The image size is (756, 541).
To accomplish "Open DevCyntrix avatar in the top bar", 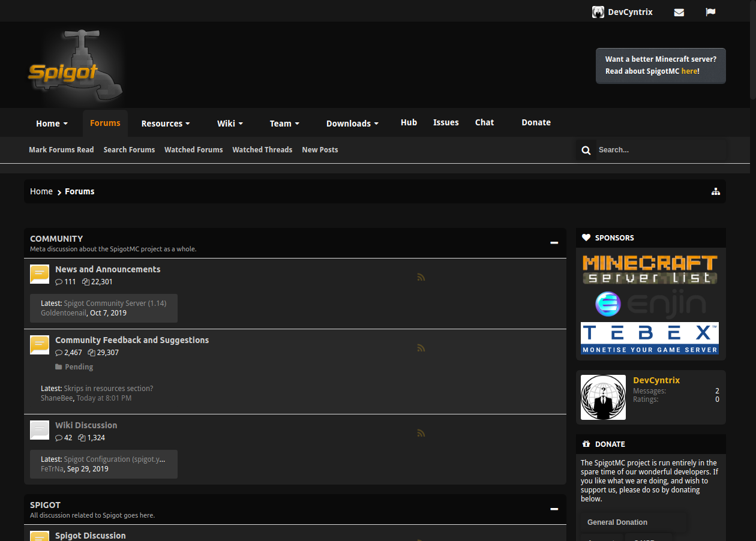I will pos(598,11).
